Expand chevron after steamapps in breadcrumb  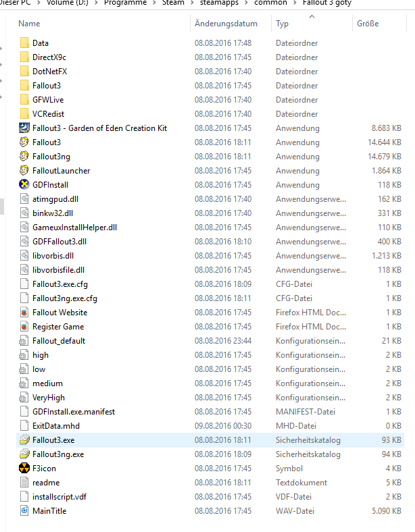(246, 3)
